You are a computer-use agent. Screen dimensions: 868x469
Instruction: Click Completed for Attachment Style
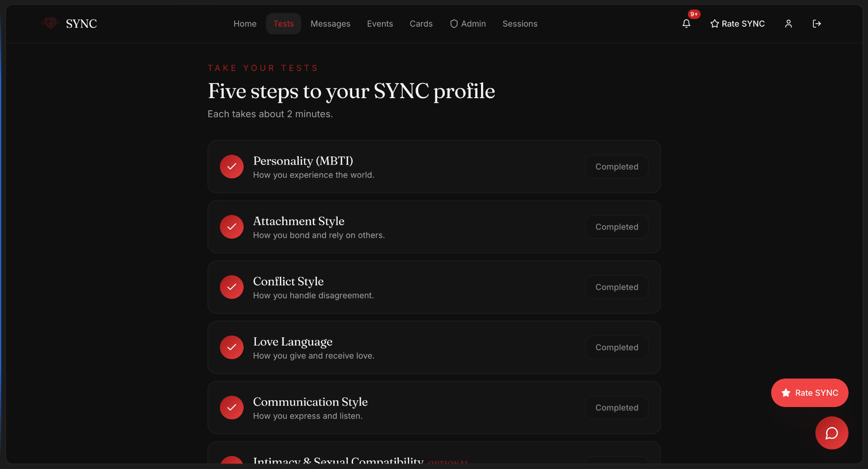pyautogui.click(x=617, y=227)
